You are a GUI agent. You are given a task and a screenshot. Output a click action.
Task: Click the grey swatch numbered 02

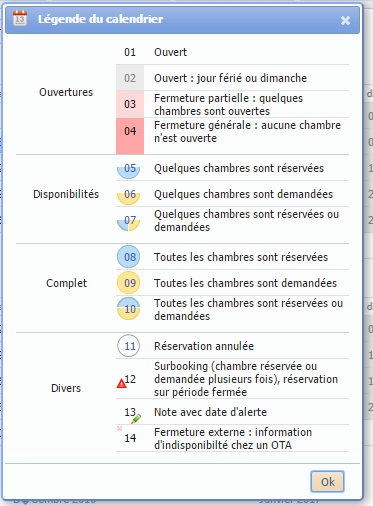tap(130, 78)
